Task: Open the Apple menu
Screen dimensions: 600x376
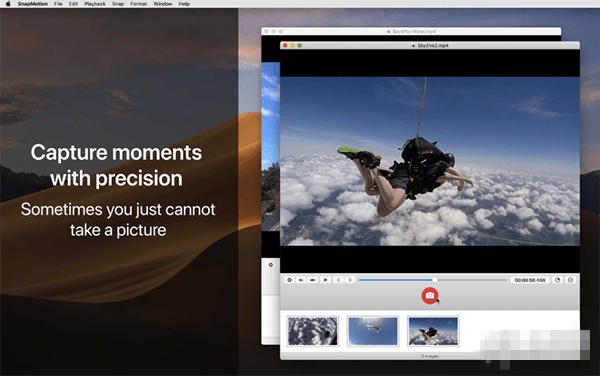Action: pos(8,4)
